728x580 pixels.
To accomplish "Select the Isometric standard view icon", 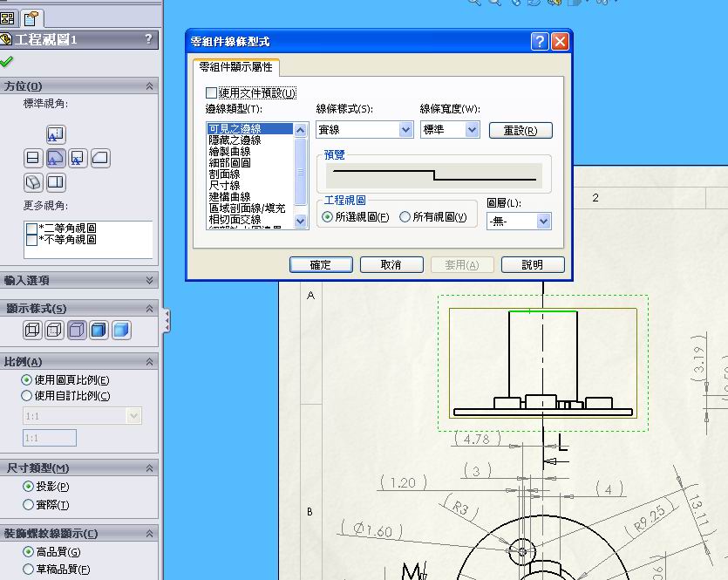I will click(x=33, y=182).
